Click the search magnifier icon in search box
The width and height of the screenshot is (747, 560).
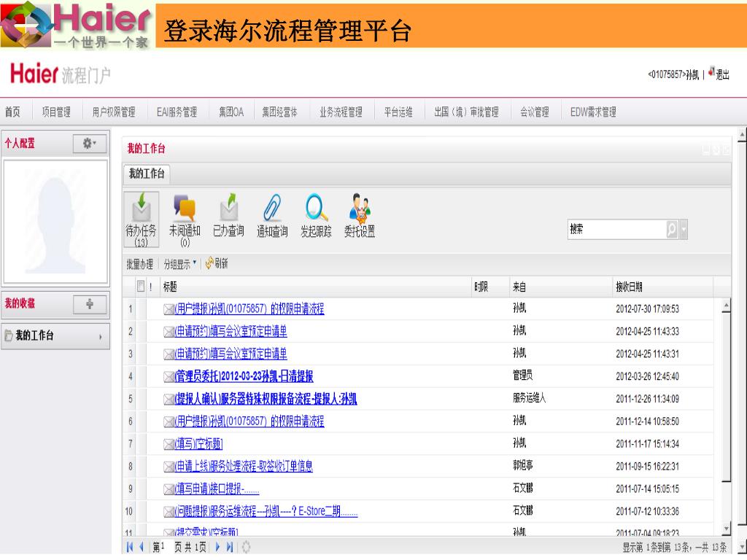click(x=672, y=230)
